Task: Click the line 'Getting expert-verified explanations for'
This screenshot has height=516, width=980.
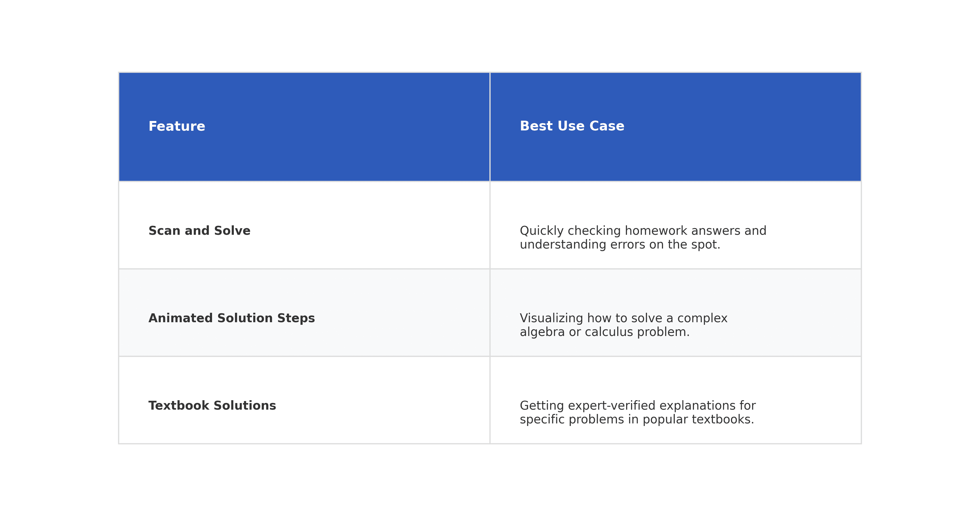Action: [x=638, y=406]
